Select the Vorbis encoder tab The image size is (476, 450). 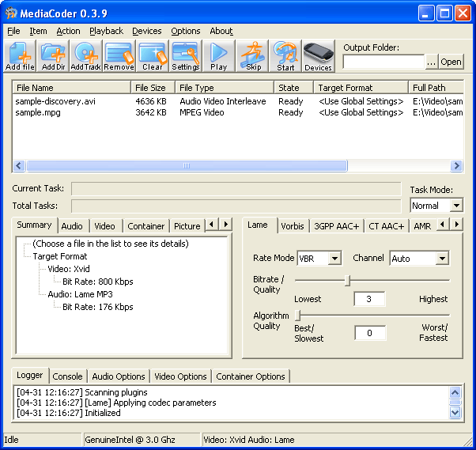[x=293, y=226]
